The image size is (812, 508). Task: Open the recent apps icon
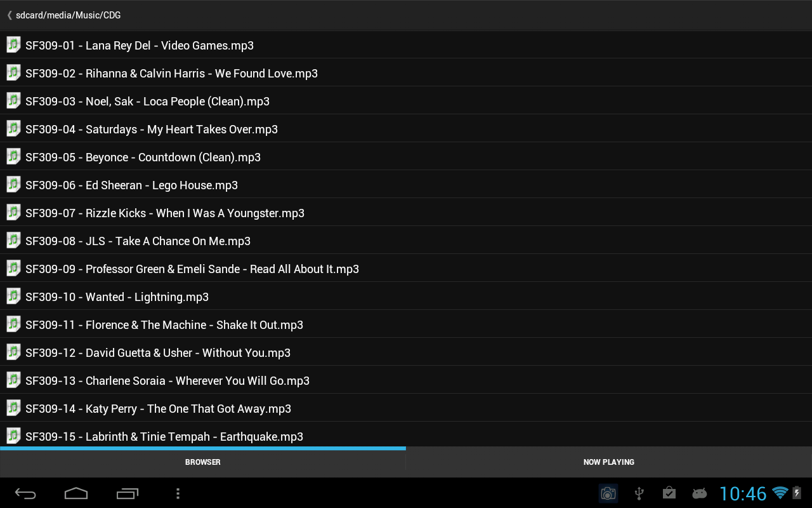tap(128, 493)
